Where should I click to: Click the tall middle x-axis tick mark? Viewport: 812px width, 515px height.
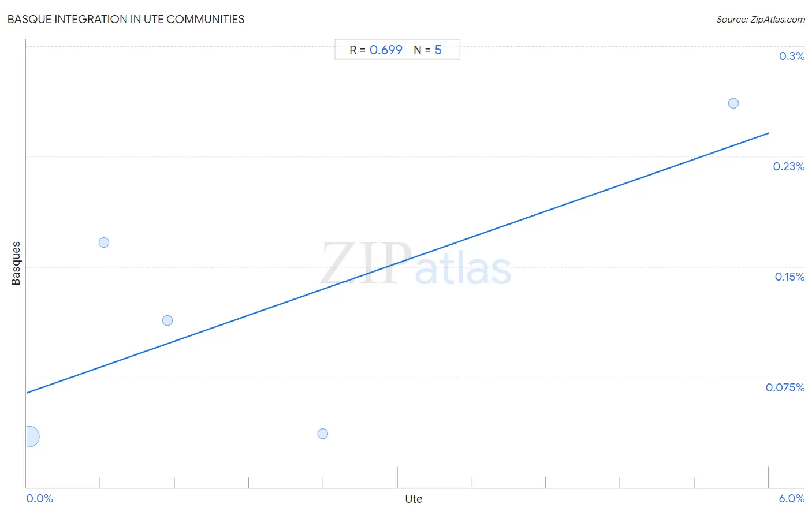coord(397,477)
